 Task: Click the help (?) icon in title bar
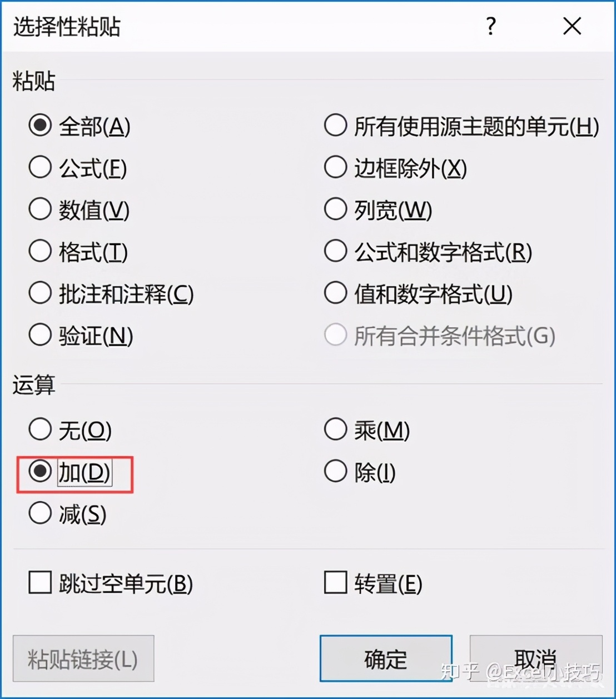point(490,26)
